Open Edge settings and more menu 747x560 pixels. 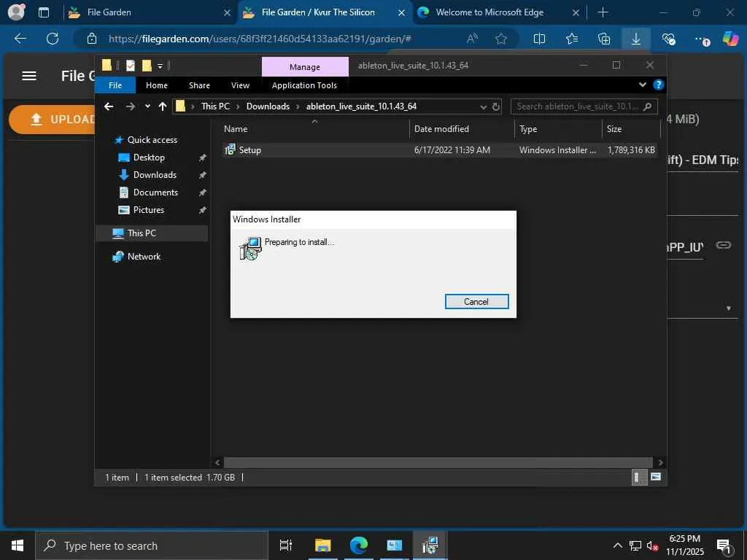click(701, 39)
